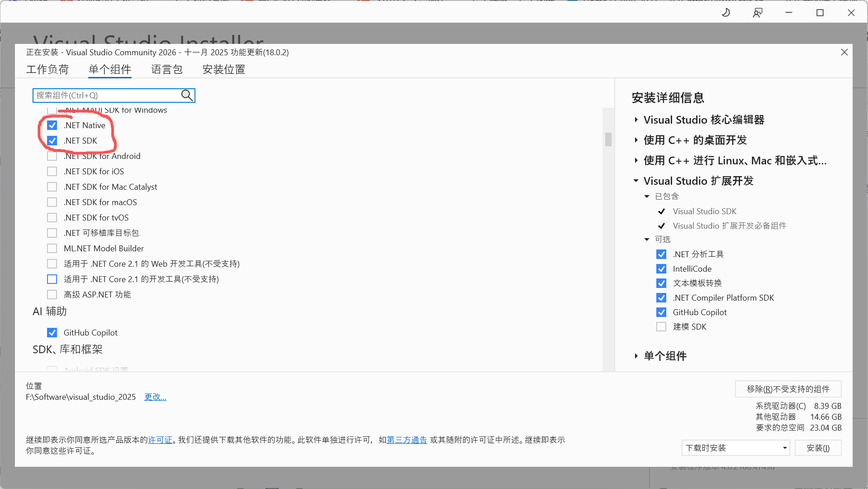Open the 语言包 tab

click(x=167, y=69)
